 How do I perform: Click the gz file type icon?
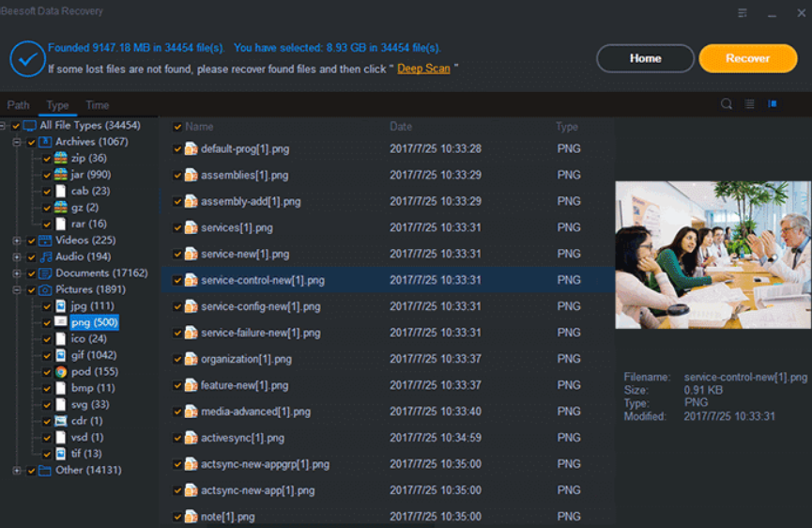point(61,208)
